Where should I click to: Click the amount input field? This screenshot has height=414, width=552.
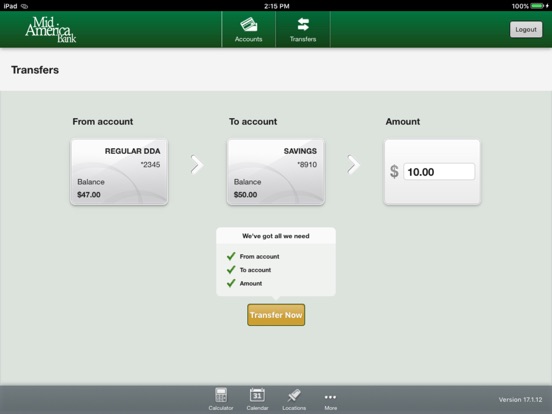439,172
